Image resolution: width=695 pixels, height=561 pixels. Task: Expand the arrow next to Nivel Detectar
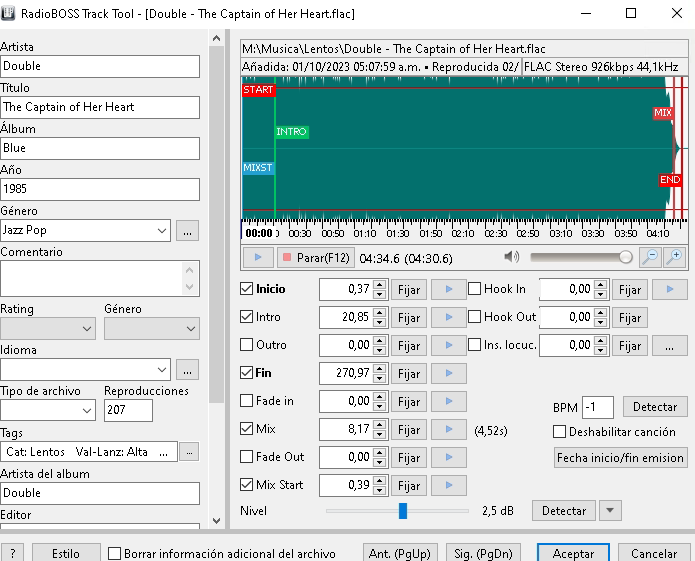[610, 511]
